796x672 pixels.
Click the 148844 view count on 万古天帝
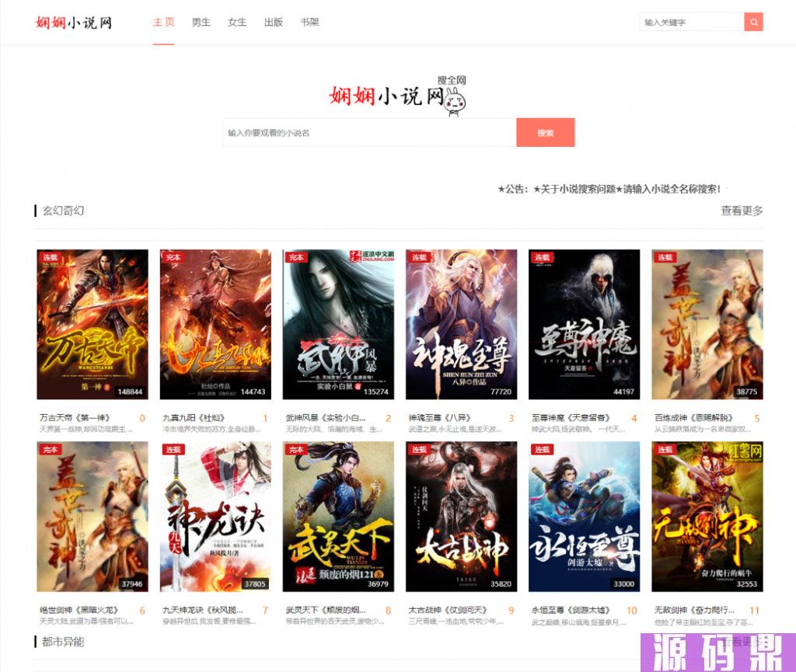point(130,392)
